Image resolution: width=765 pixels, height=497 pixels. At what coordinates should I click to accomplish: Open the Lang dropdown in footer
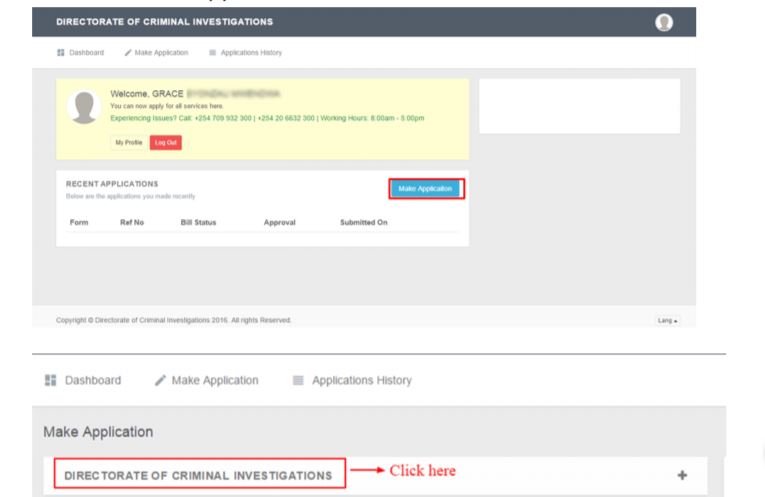click(x=667, y=320)
